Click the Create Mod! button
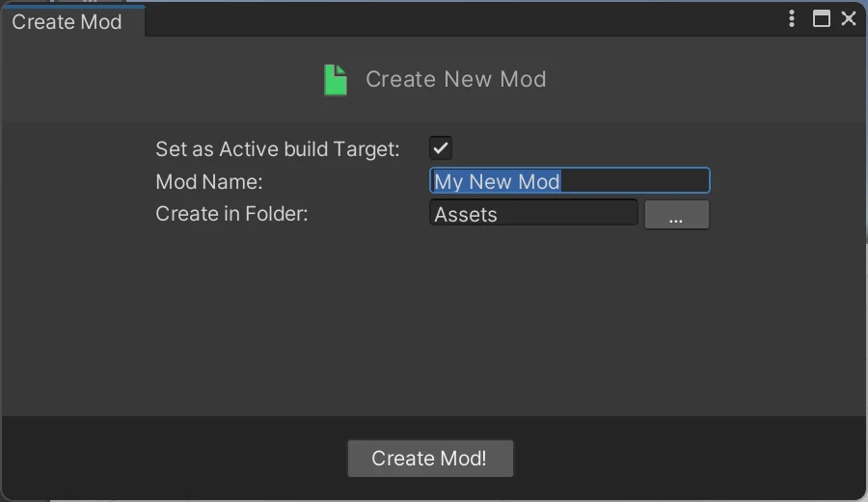Viewport: 868px width, 502px height. pyautogui.click(x=430, y=459)
